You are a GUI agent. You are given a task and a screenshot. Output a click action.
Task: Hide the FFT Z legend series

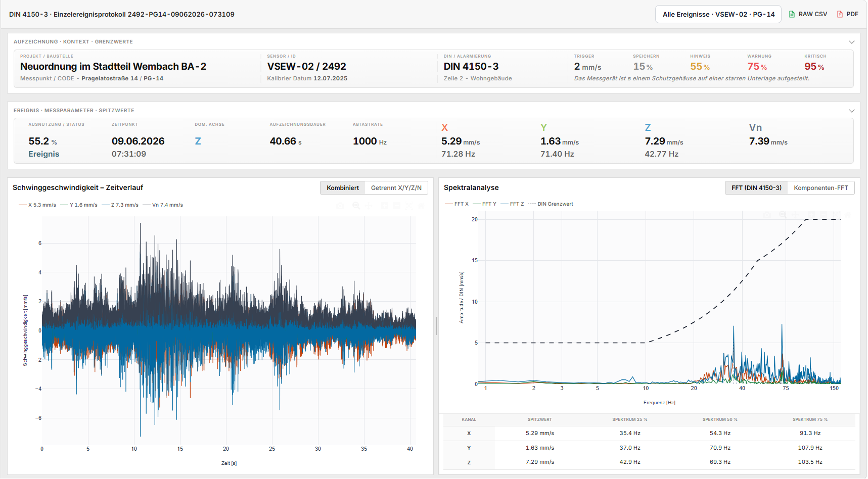coord(513,204)
